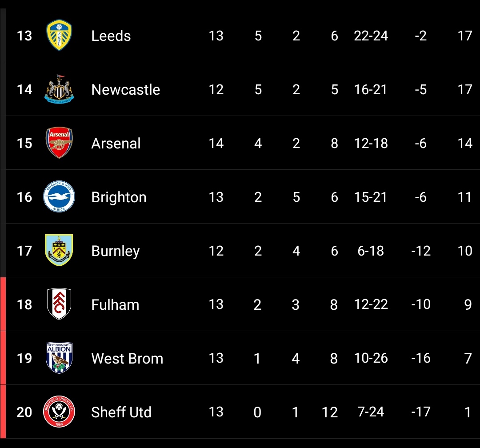Tap the Brighton & Hove Albion crest
Screen dimensions: 480x448
59,196
